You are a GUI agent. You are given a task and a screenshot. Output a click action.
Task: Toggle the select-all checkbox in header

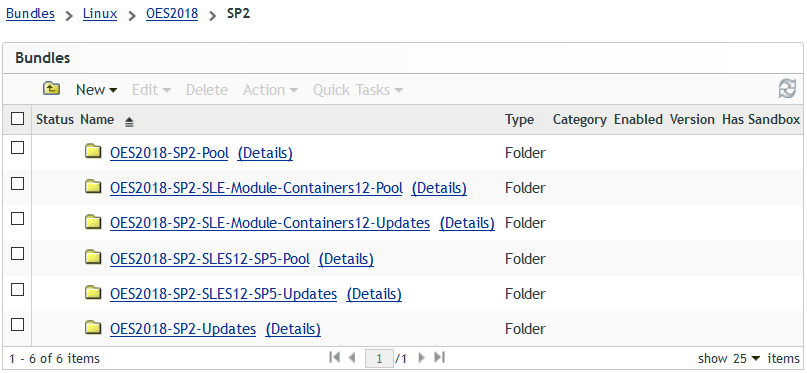point(17,119)
